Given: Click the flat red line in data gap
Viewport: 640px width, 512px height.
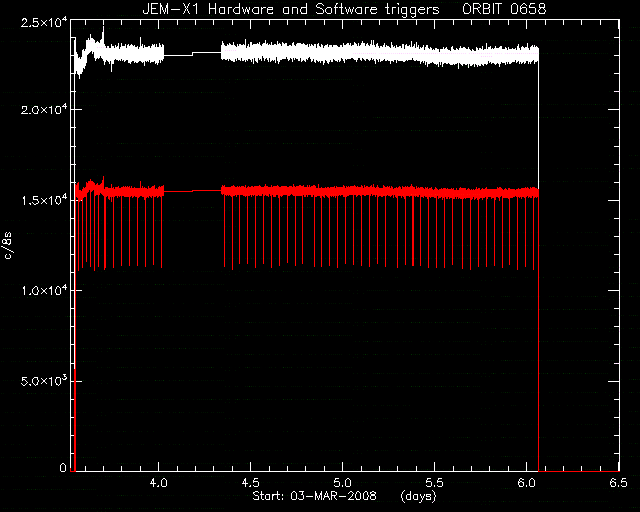Looking at the screenshot, I should [x=193, y=191].
